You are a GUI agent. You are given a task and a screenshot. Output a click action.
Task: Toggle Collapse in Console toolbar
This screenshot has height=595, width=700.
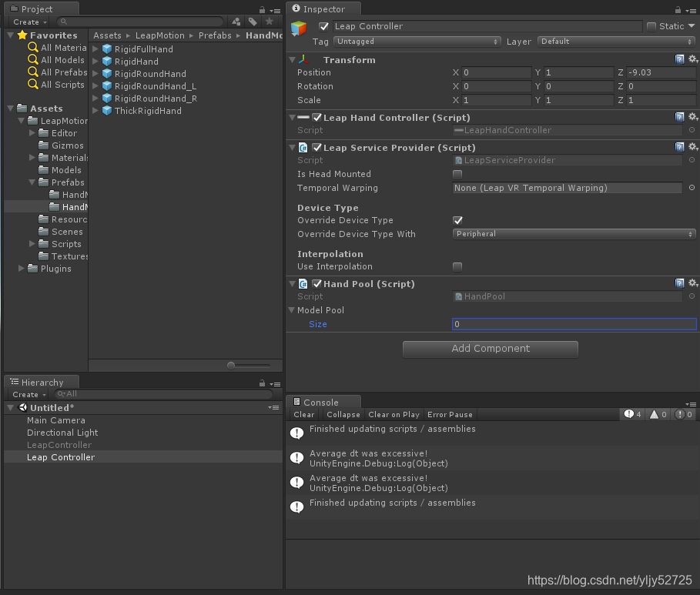(x=343, y=415)
